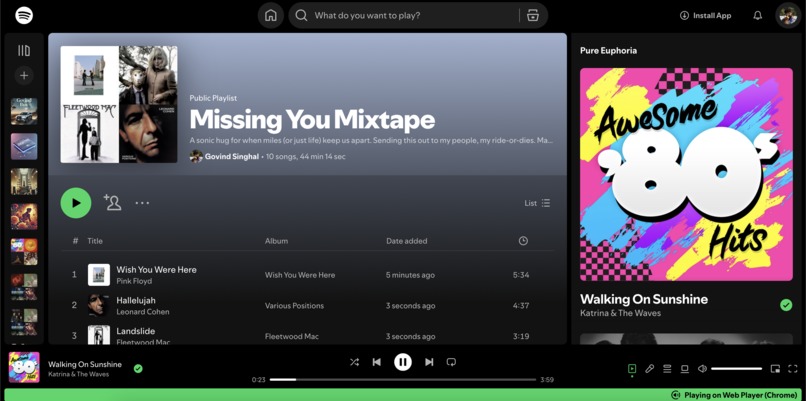Select Landslide track title
This screenshot has height=401, width=806.
(x=136, y=331)
